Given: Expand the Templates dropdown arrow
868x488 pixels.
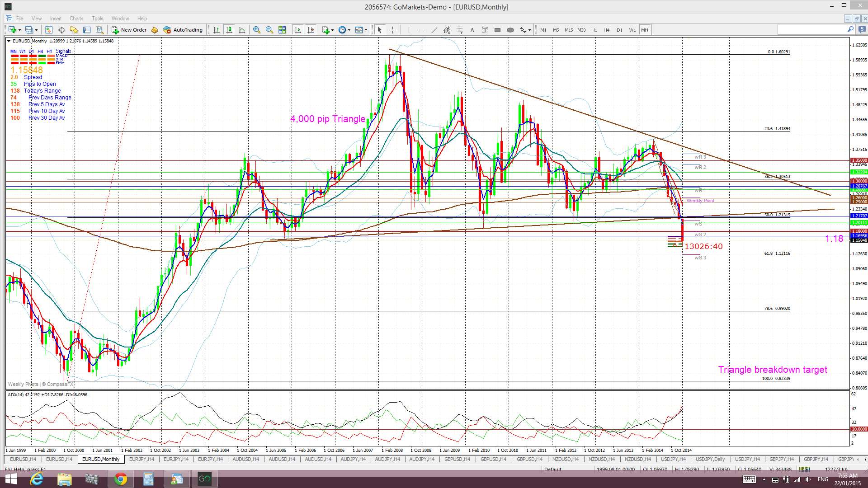Looking at the screenshot, I should (366, 30).
